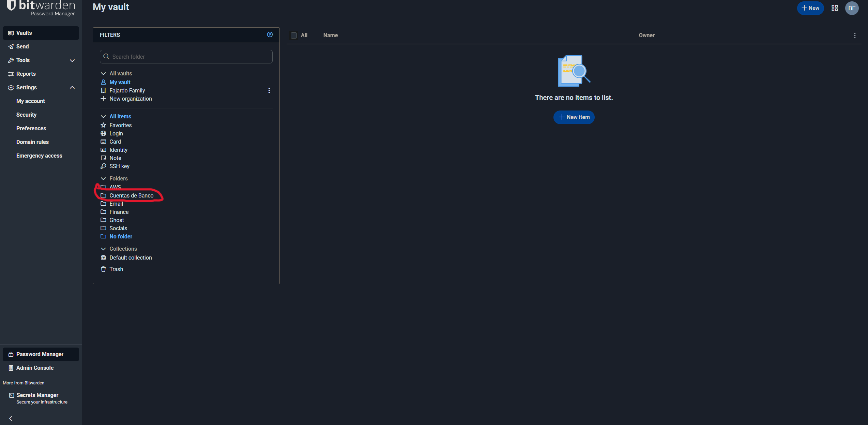The image size is (868, 425).
Task: Collapse the Folders section chevron
Action: pyautogui.click(x=103, y=178)
